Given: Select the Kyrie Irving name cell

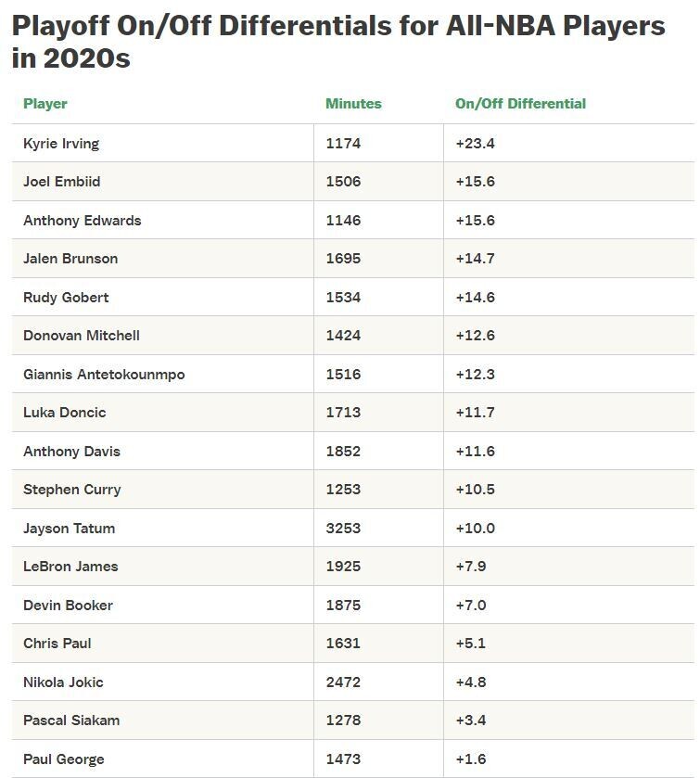Looking at the screenshot, I should [61, 144].
